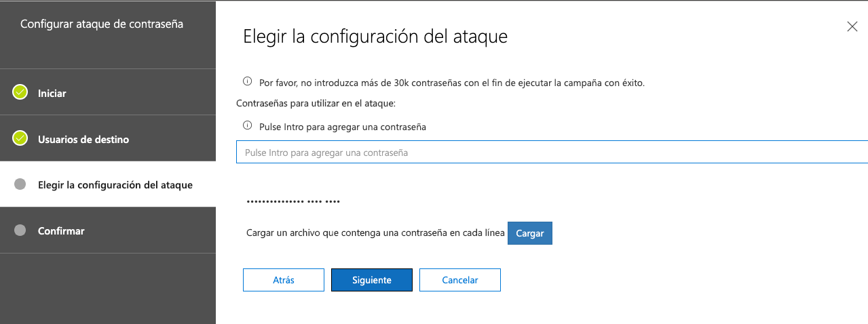Viewport: 868px width, 324px height.
Task: Click gray step circle for Elegir la configuración
Action: pyautogui.click(x=20, y=184)
